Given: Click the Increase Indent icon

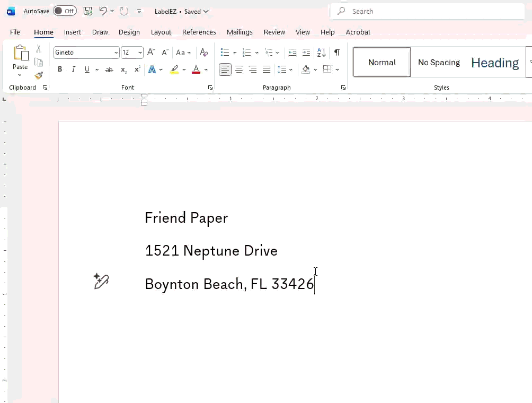Looking at the screenshot, I should pyautogui.click(x=306, y=52).
